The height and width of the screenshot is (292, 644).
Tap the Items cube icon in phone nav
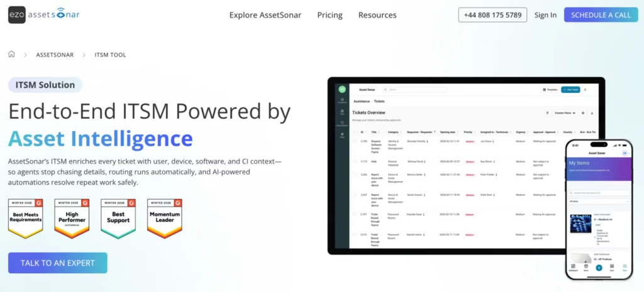click(x=586, y=268)
